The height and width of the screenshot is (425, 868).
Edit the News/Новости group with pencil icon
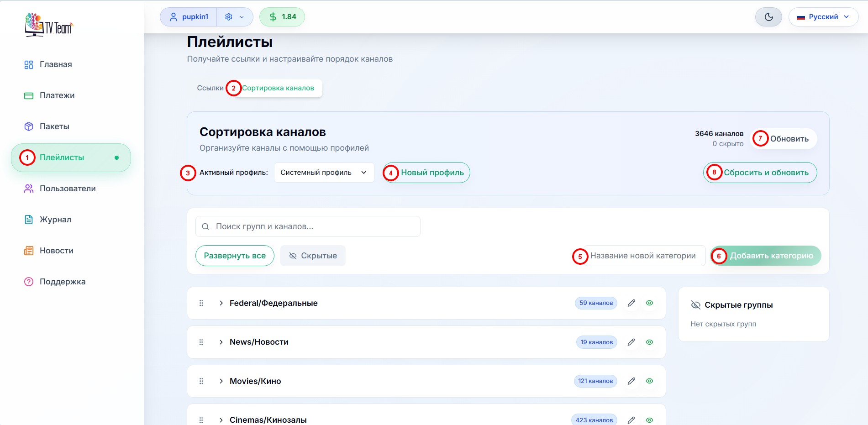coord(631,341)
